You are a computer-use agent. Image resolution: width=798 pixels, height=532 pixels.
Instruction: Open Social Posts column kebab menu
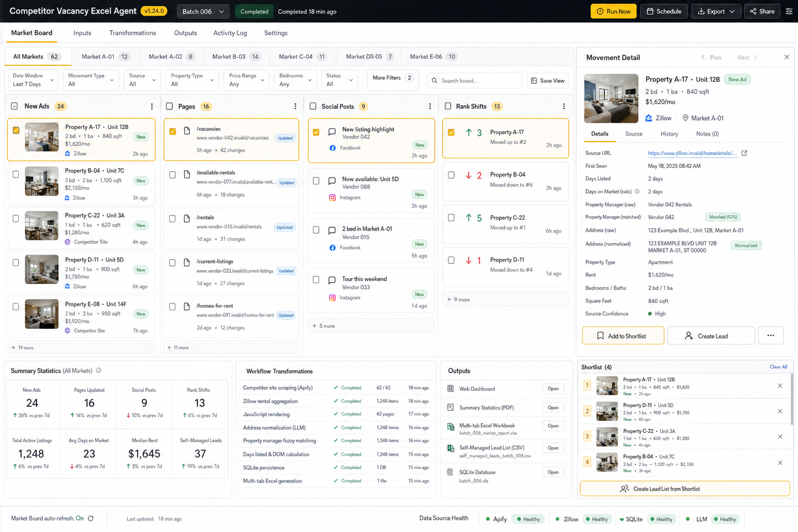point(430,107)
